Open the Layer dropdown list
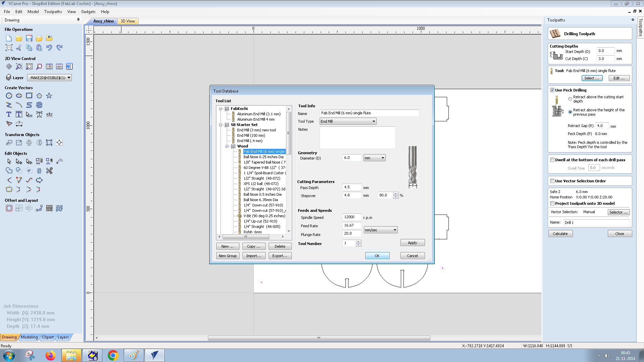 pyautogui.click(x=49, y=78)
